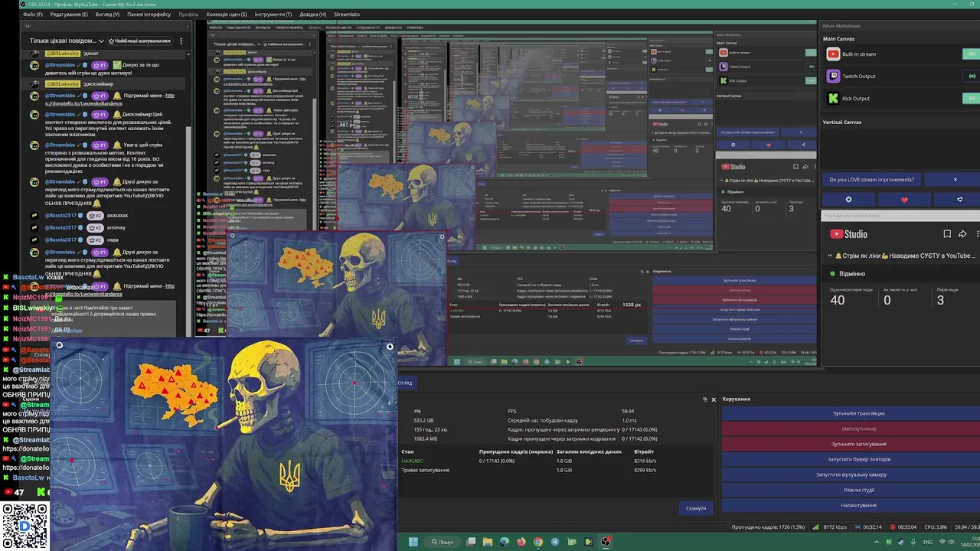The height and width of the screenshot is (551, 980).
Task: Open the Інструменти (T) menu
Action: pyautogui.click(x=273, y=15)
